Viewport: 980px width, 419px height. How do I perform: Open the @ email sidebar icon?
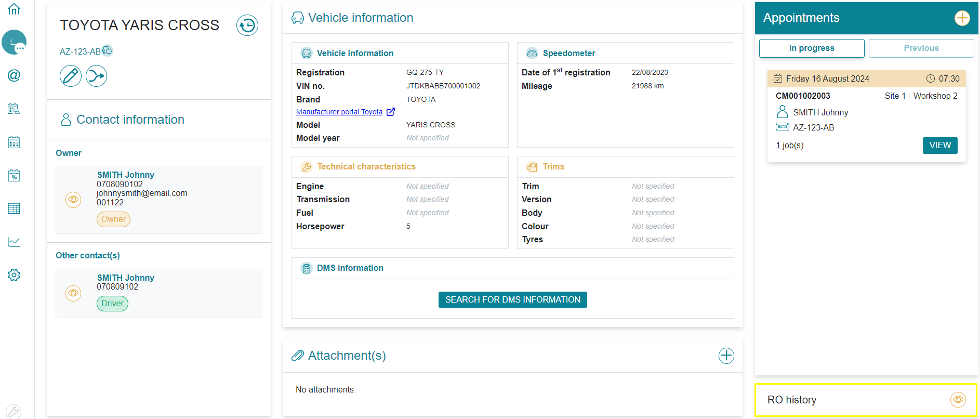point(14,75)
